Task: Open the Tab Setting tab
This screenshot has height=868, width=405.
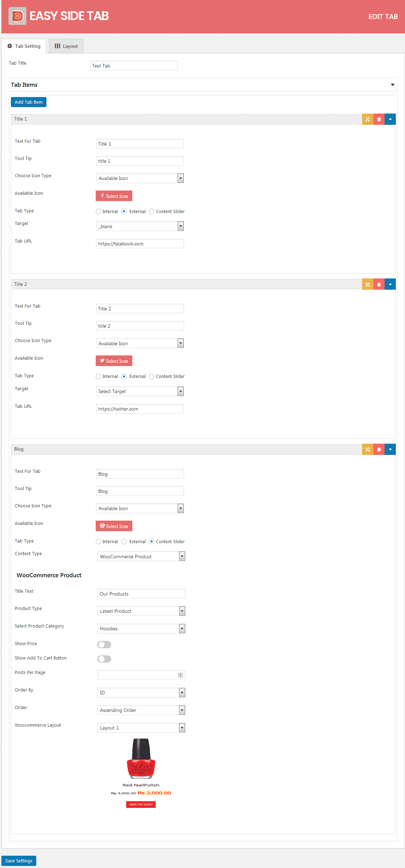Action: pos(24,46)
